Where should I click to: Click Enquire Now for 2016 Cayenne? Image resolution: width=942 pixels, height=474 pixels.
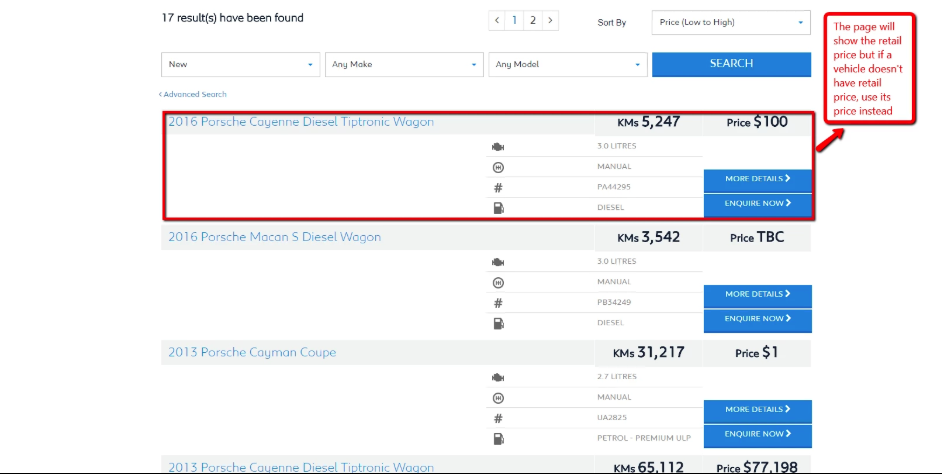[x=758, y=204]
